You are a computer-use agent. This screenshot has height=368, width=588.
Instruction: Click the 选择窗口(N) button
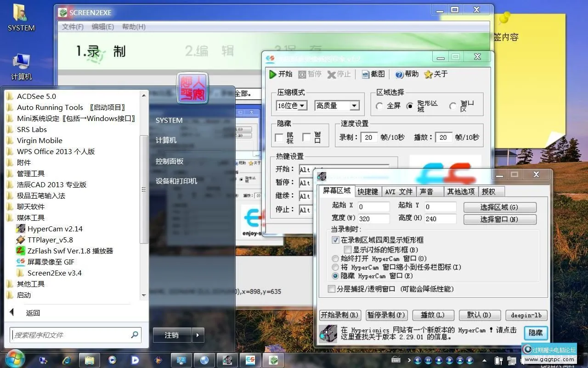(x=500, y=219)
